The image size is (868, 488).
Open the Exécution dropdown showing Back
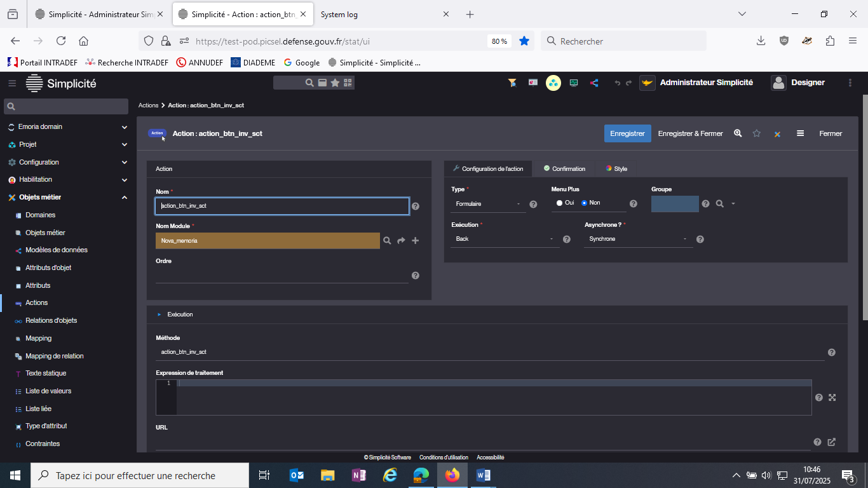pyautogui.click(x=505, y=239)
